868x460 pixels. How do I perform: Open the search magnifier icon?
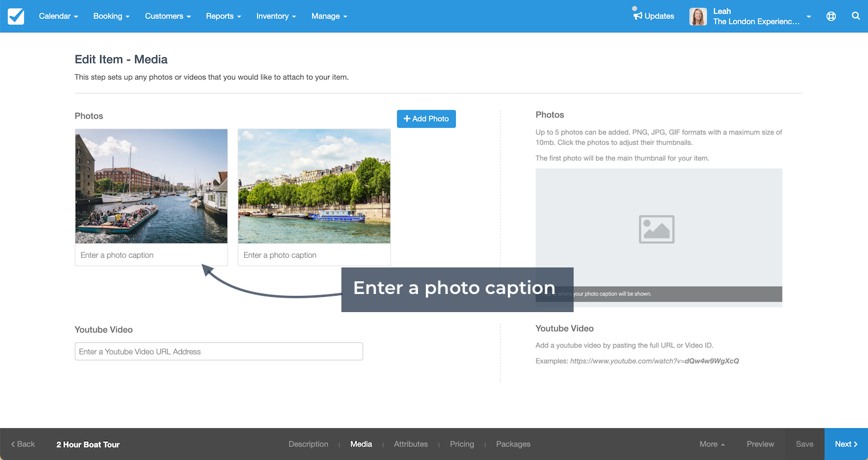click(855, 16)
